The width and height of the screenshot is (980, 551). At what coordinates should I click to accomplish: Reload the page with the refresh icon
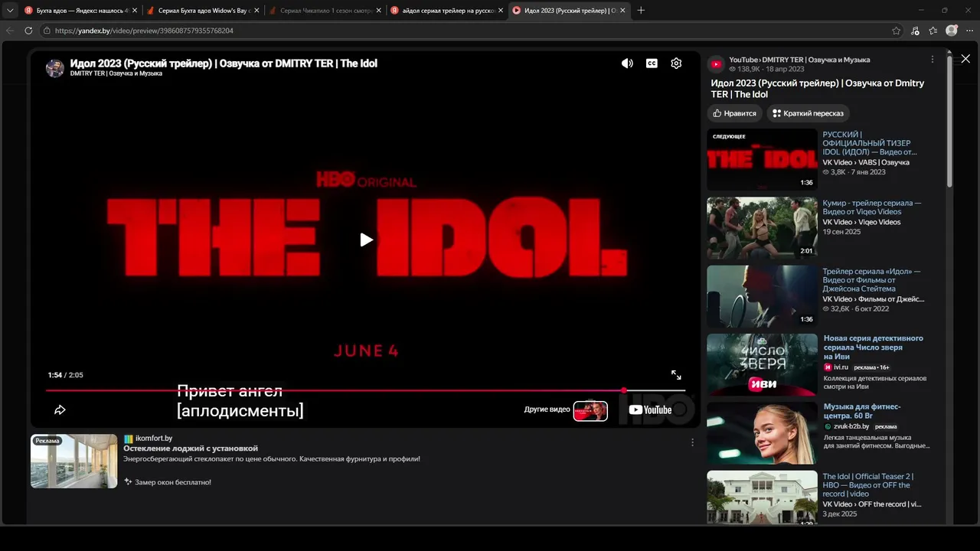pyautogui.click(x=28, y=31)
